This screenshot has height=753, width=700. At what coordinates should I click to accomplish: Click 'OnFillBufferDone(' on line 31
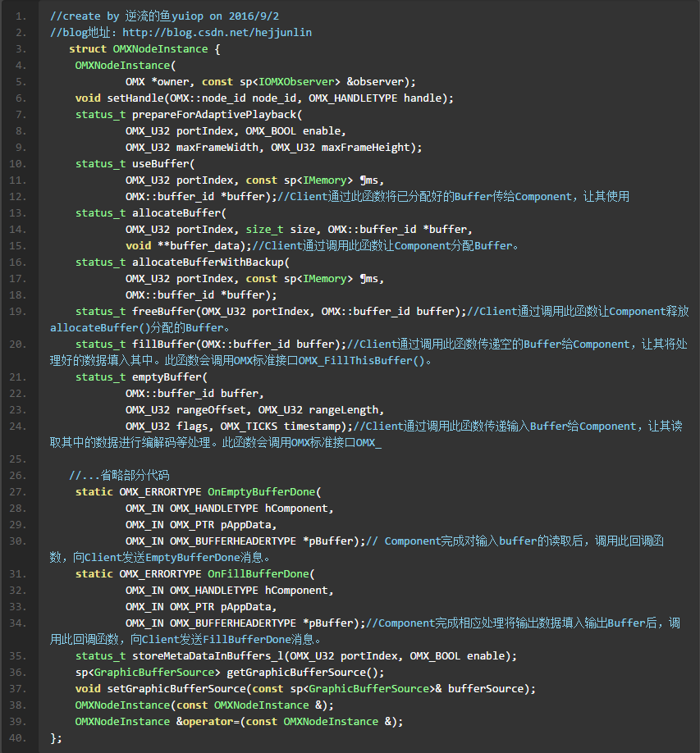261,574
